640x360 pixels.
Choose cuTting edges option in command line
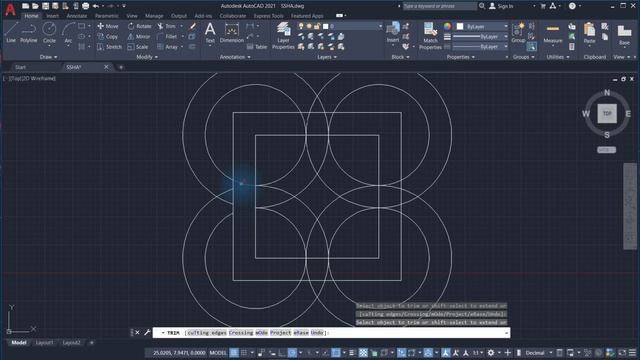(x=206, y=333)
